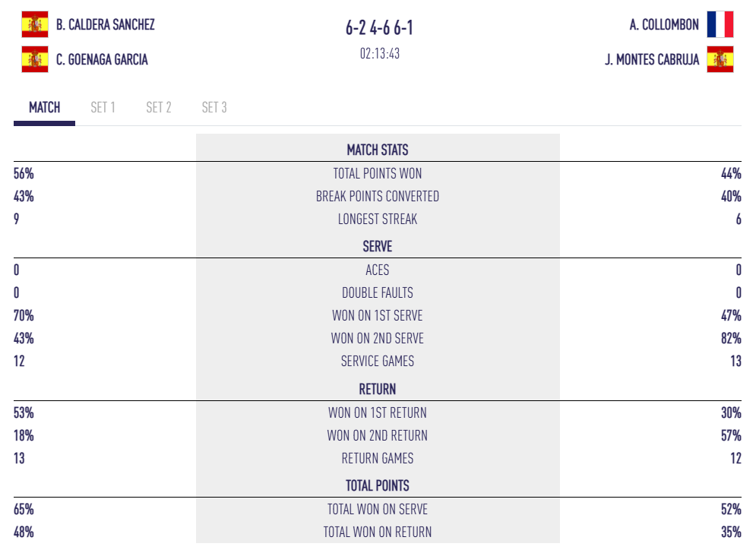The image size is (756, 553).
Task: Open the A. Collombon player name
Action: tap(664, 24)
